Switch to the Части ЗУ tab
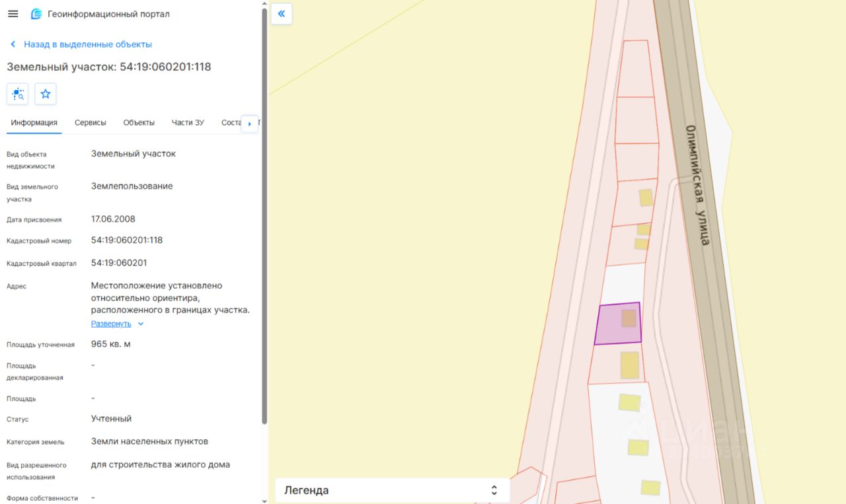Viewport: 846px width, 504px height. [x=188, y=123]
